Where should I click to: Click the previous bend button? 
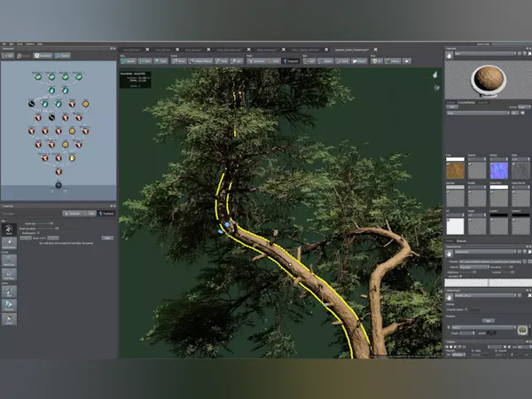point(26,239)
